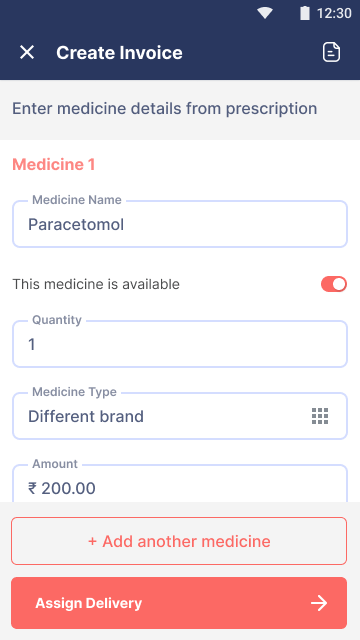Viewport: 360px width, 640px height.
Task: Select the 'Different brand' value text
Action: pyautogui.click(x=86, y=416)
